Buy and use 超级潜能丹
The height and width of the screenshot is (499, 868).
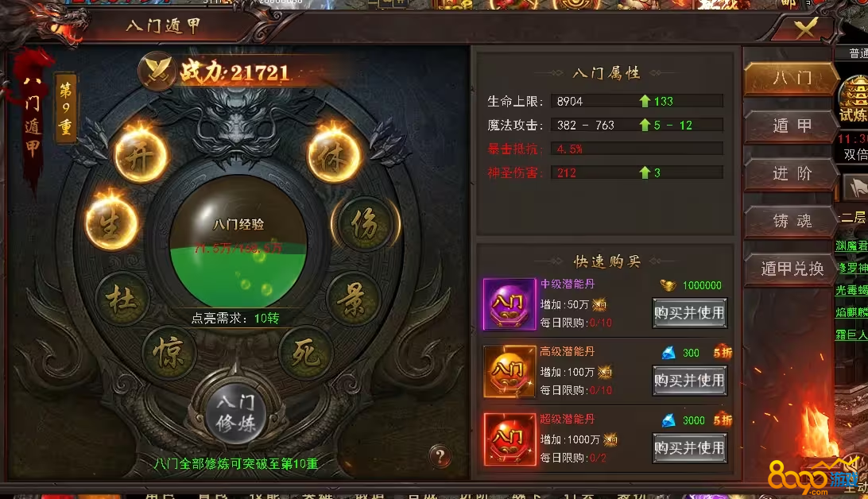click(x=689, y=448)
